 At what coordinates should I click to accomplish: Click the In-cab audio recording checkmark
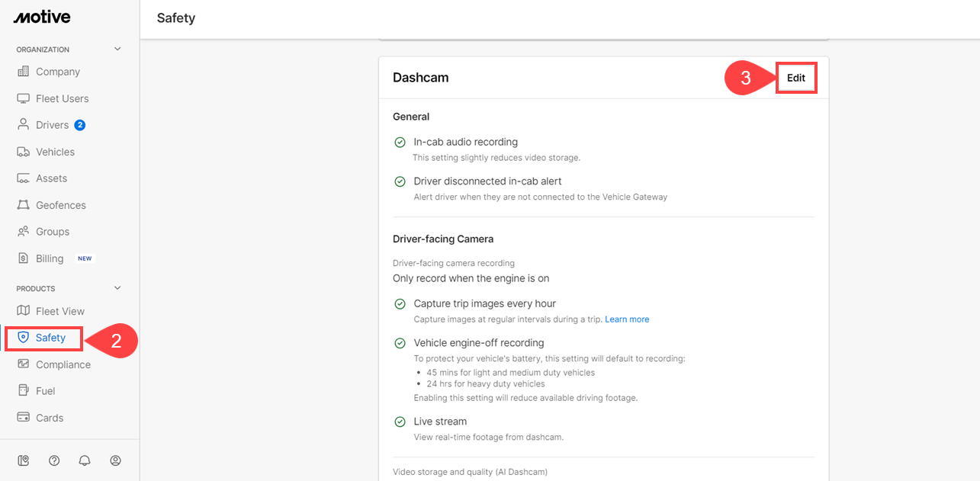(x=400, y=143)
